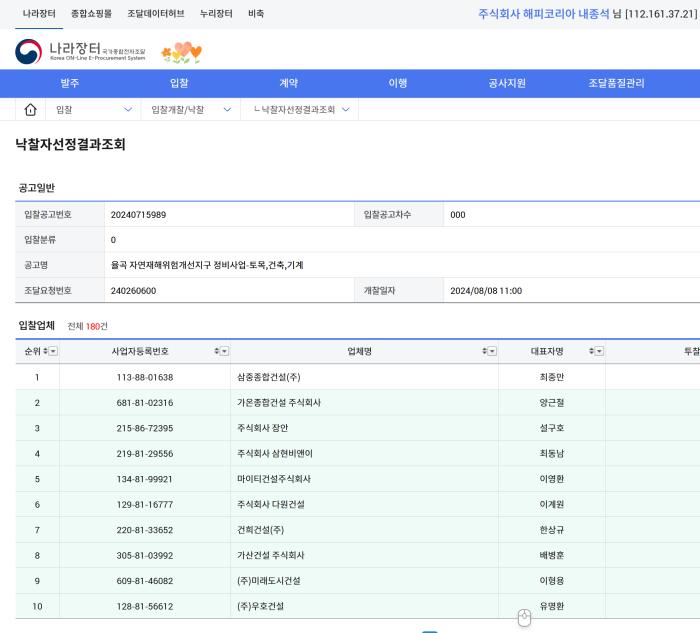This screenshot has height=633, width=700.
Task: Click the 나라장터 logo
Action: (80, 52)
